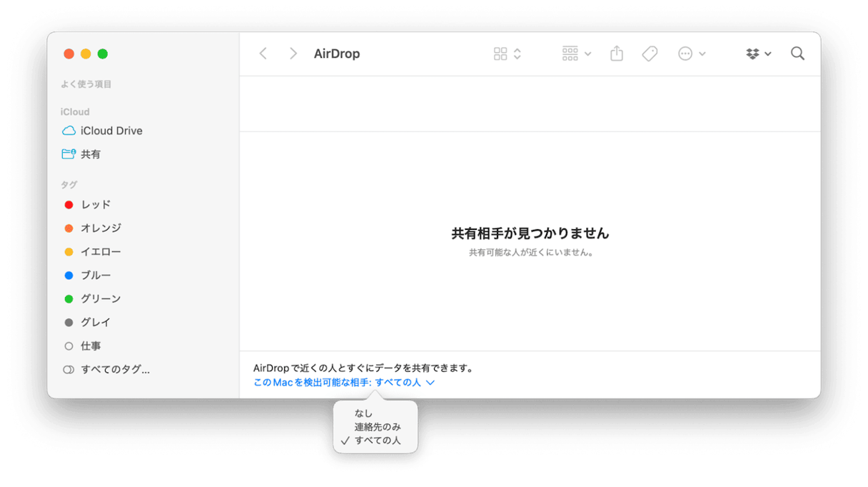
Task: Navigate forward with the right arrow
Action: (x=293, y=53)
